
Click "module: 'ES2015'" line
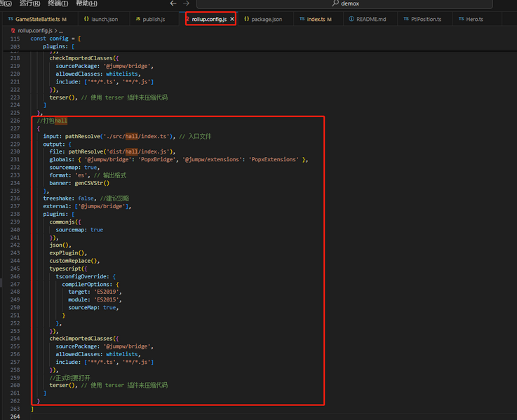(x=95, y=299)
